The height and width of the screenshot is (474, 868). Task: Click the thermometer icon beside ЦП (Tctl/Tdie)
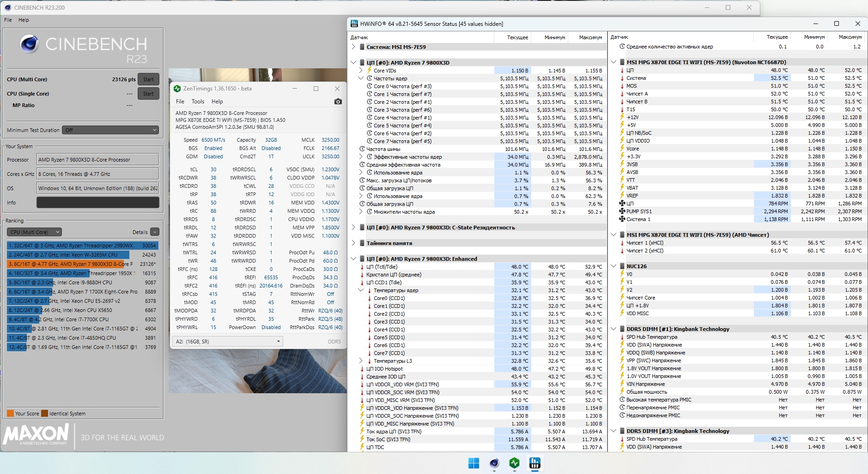[x=362, y=267]
